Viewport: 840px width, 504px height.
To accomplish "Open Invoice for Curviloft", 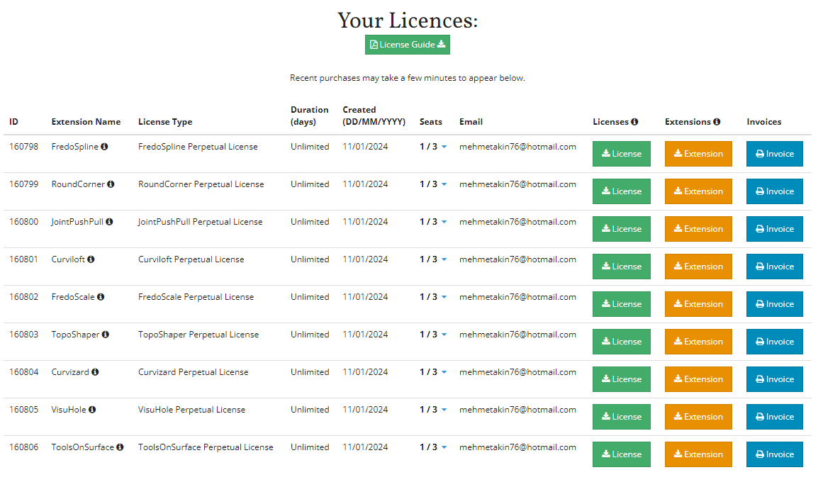I will click(x=775, y=267).
